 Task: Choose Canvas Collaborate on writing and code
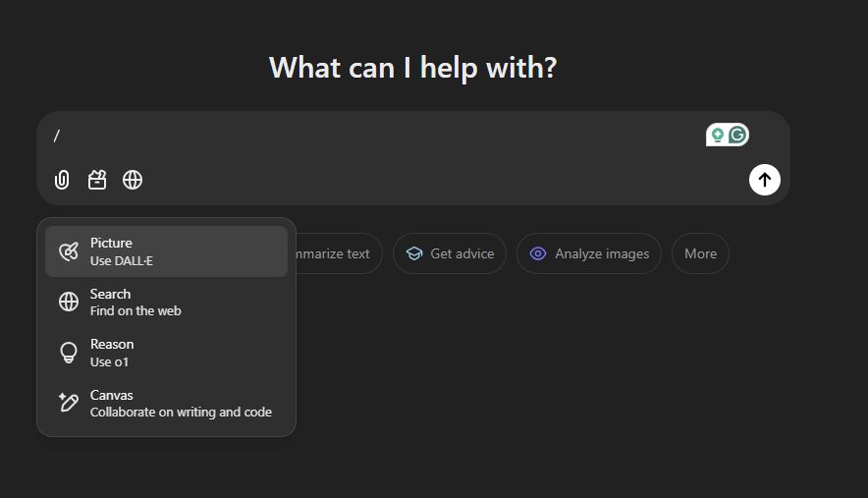click(x=166, y=404)
